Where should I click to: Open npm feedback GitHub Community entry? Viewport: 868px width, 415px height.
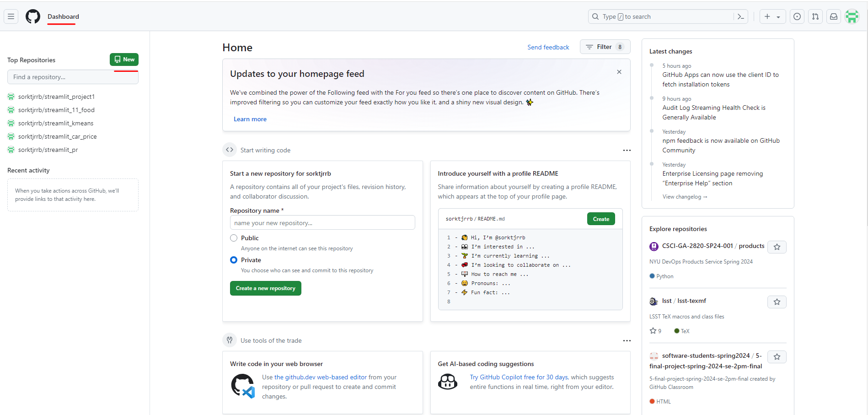point(721,146)
